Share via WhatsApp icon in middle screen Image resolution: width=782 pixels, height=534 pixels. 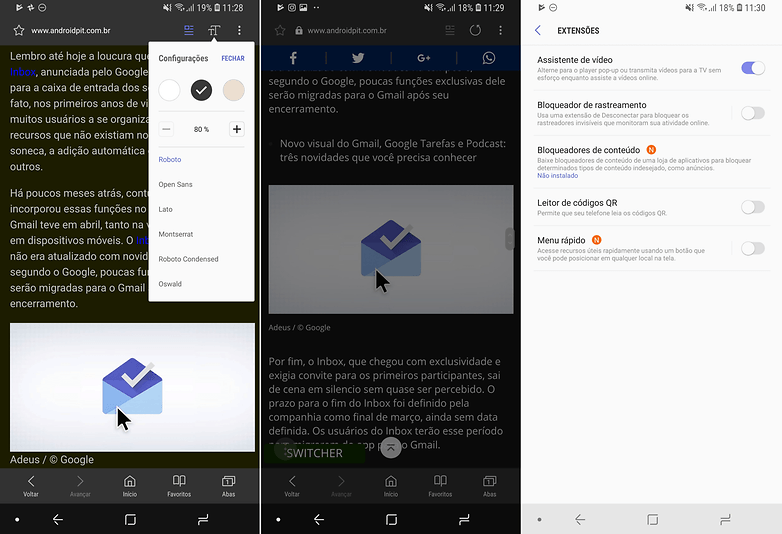(489, 58)
